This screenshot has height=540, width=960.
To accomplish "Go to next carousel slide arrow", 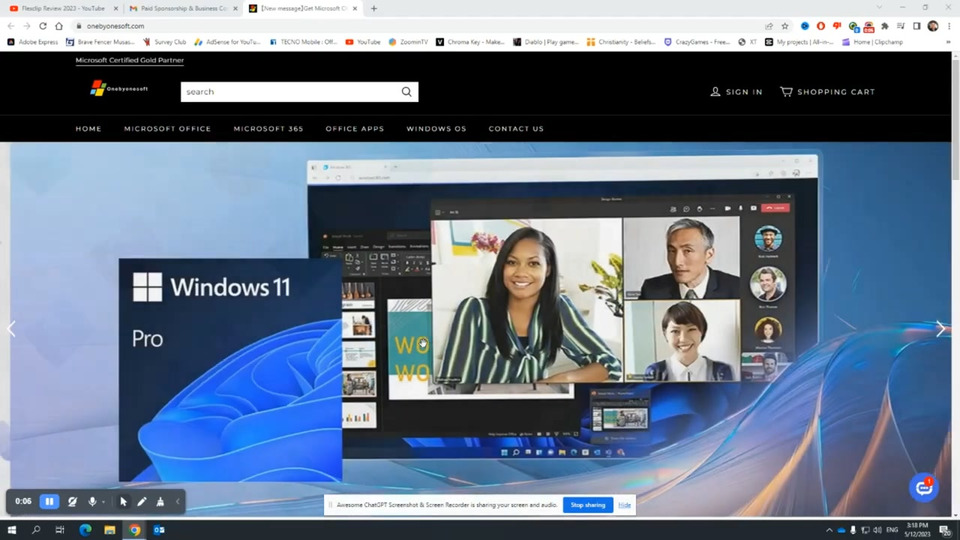I will (x=940, y=329).
